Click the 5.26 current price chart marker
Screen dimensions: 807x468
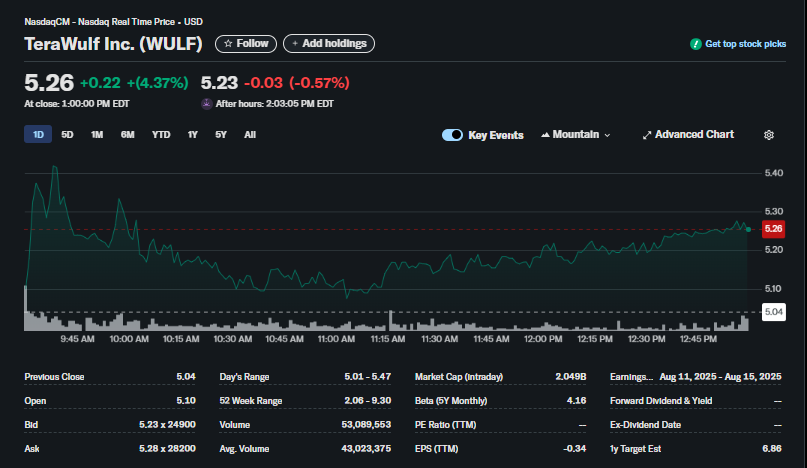pyautogui.click(x=773, y=229)
